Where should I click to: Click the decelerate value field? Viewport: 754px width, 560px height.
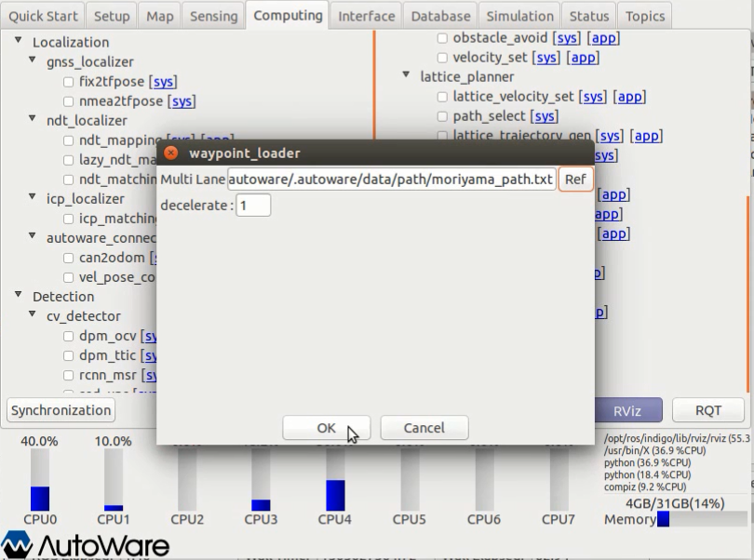pyautogui.click(x=253, y=206)
